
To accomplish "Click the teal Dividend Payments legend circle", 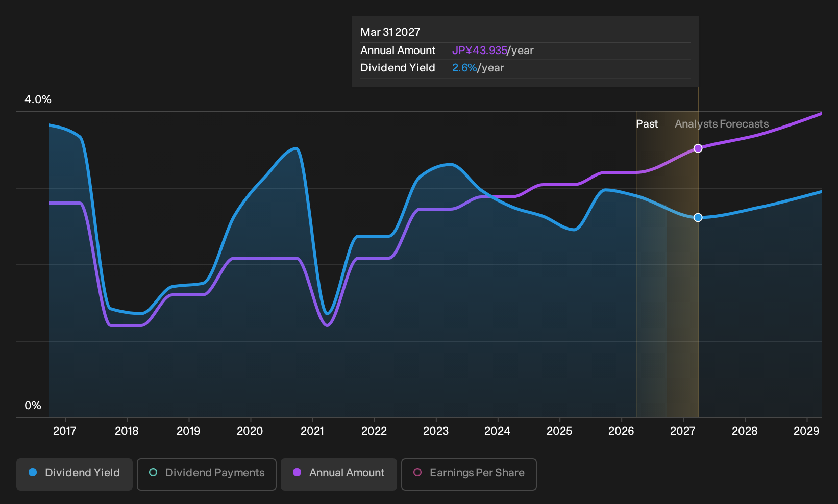I will coord(153,473).
